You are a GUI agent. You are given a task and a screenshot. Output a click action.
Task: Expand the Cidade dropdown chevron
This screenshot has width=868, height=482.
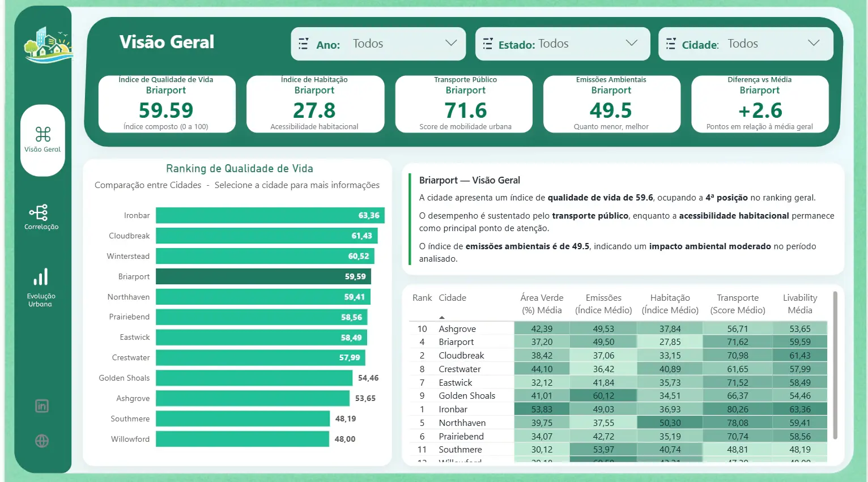(814, 43)
